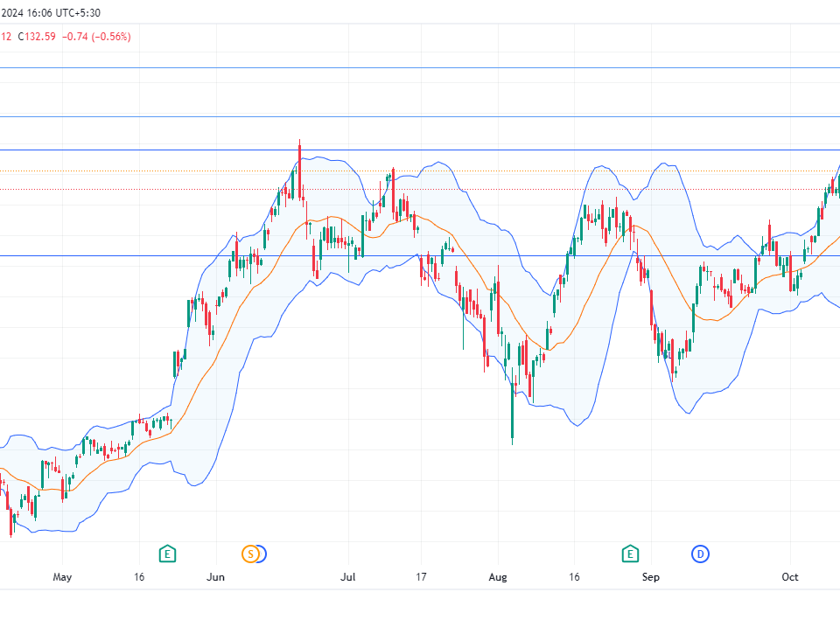This screenshot has height=620, width=840.
Task: Select the orange dotted horizontal price line
Action: click(420, 171)
